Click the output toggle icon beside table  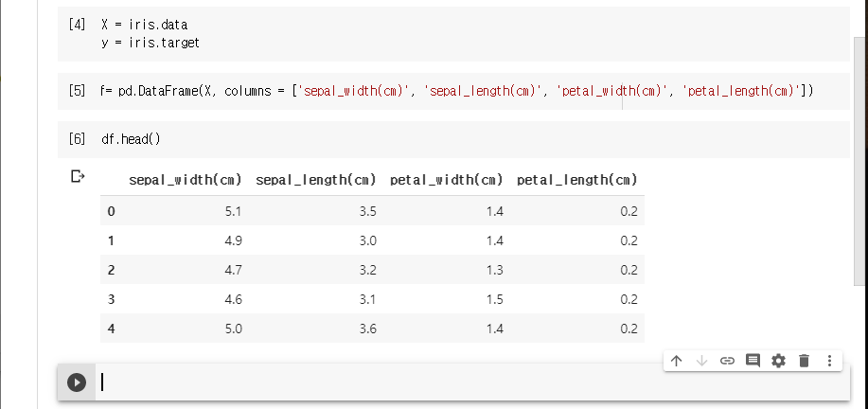(79, 176)
